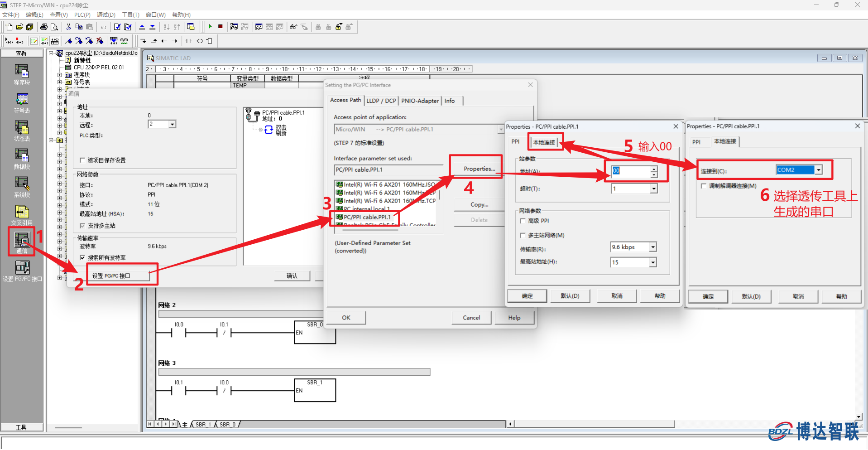
Task: Toggle program status glasses icon
Action: tap(293, 27)
